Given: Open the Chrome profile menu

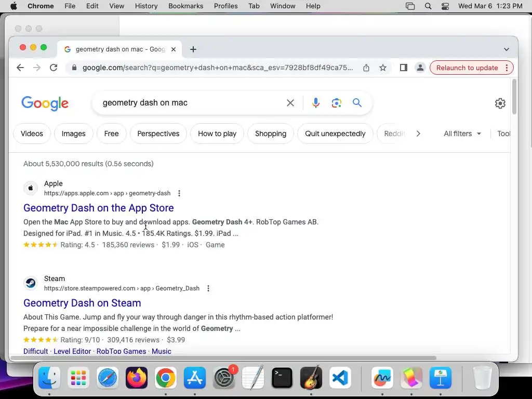Looking at the screenshot, I should point(420,68).
